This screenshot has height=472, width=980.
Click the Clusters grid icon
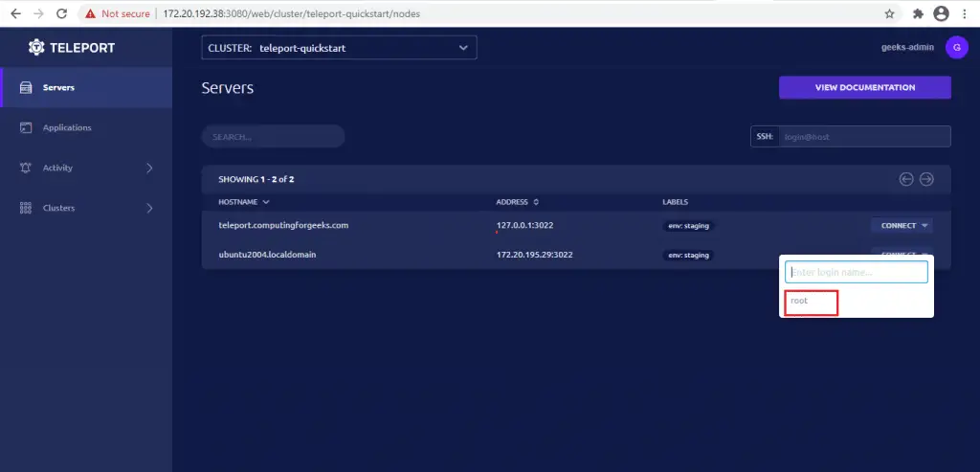pyautogui.click(x=26, y=208)
